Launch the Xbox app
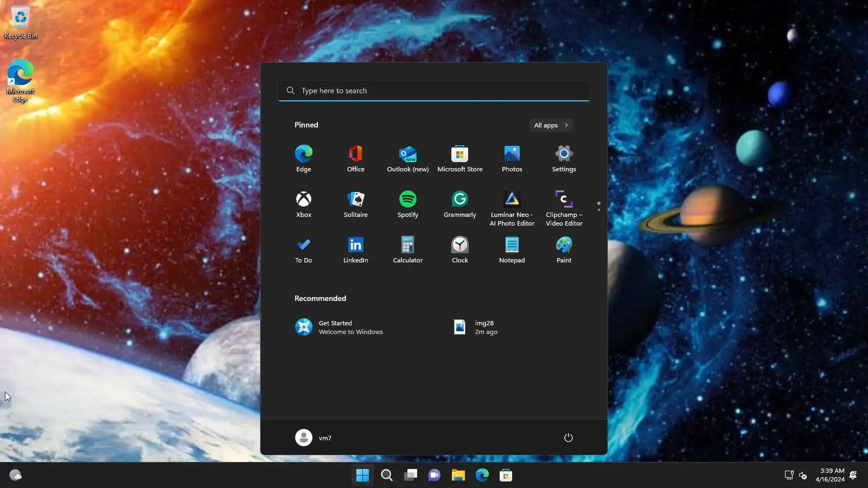 304,204
